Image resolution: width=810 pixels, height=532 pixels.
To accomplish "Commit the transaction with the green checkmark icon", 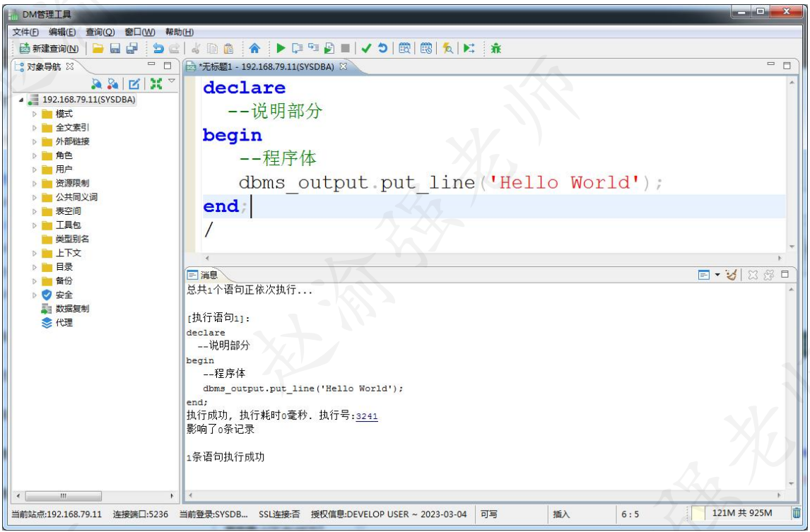I will 366,49.
